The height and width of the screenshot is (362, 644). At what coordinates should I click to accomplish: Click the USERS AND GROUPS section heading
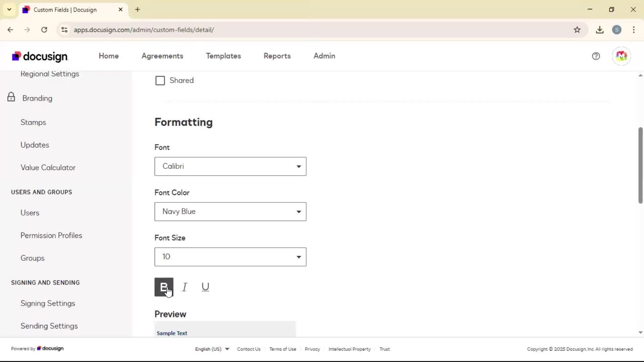pos(42,192)
